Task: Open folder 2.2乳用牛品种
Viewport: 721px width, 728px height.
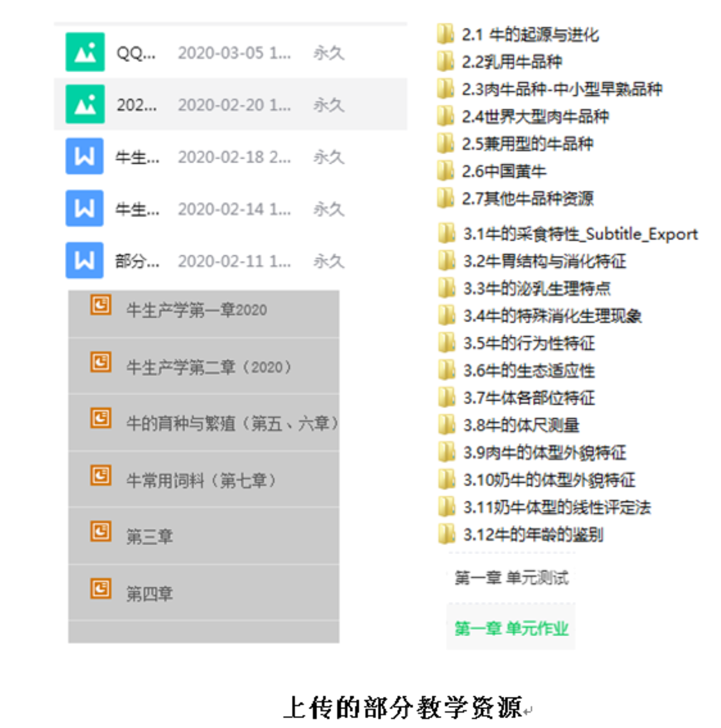Action: 512,62
